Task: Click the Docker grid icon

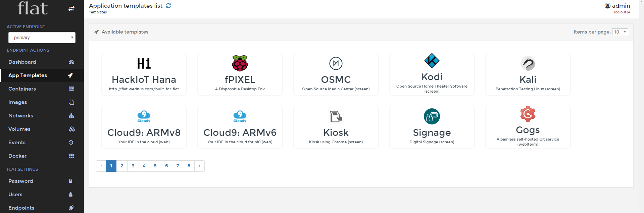Action: [71, 156]
